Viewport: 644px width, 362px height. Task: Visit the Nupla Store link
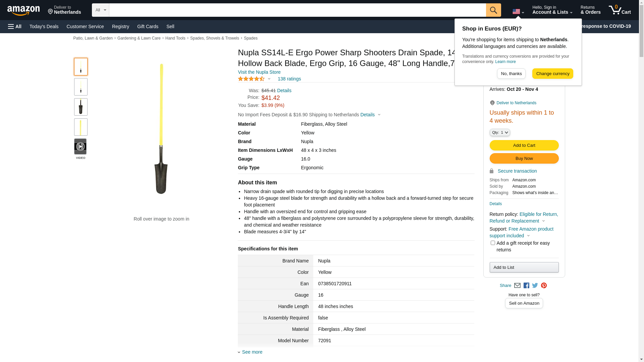259,72
